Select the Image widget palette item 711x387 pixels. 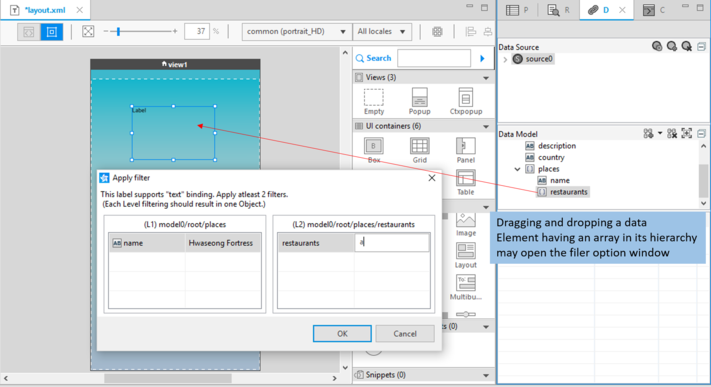click(466, 224)
